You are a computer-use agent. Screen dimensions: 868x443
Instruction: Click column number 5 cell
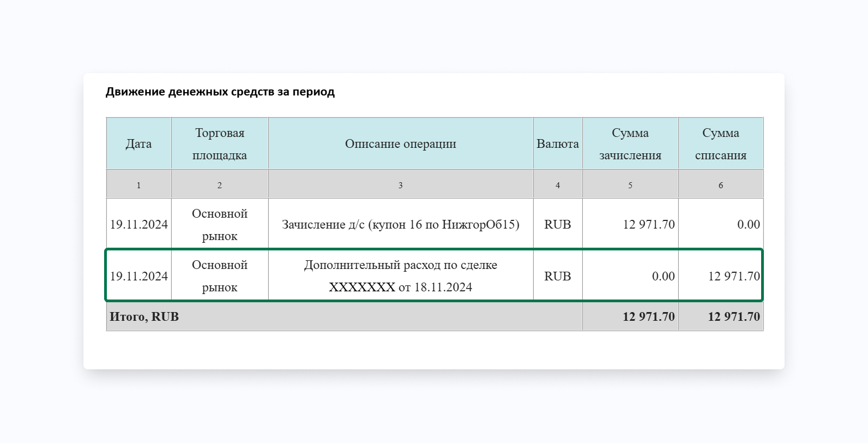[630, 184]
